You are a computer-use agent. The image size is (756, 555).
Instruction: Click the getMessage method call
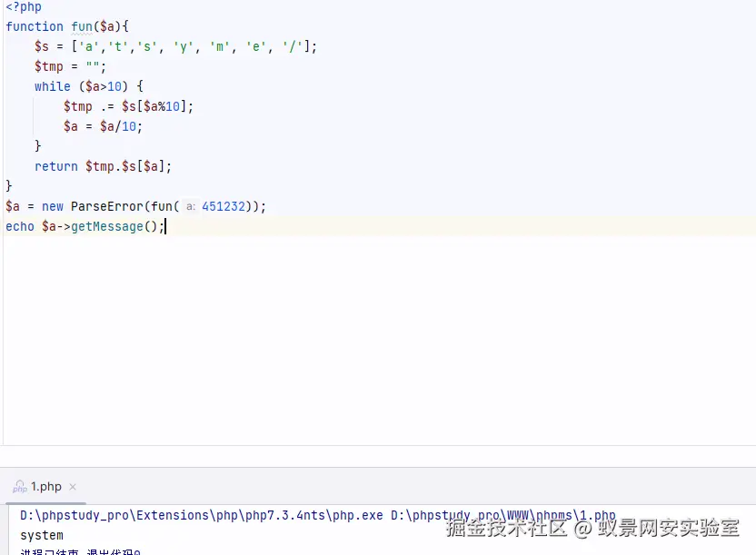(107, 226)
